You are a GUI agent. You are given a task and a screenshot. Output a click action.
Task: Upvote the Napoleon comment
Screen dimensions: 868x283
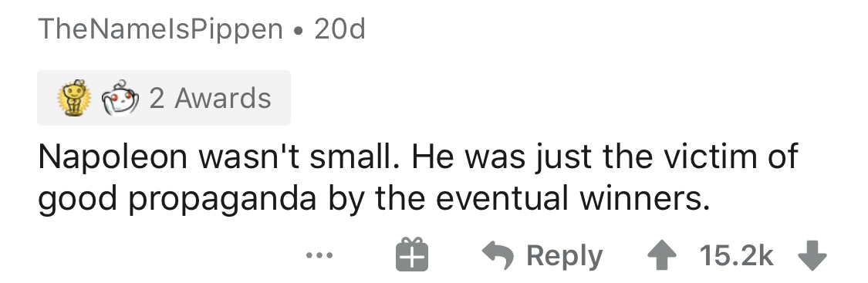(x=662, y=255)
